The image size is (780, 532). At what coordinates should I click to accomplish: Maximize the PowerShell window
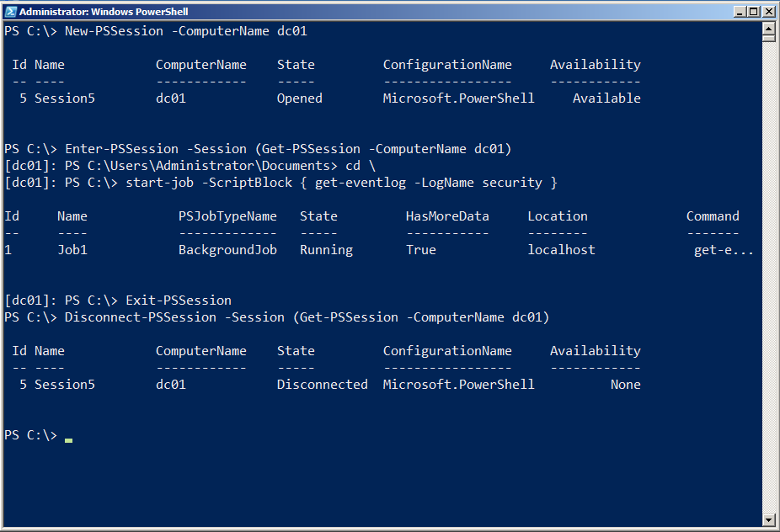coord(754,12)
